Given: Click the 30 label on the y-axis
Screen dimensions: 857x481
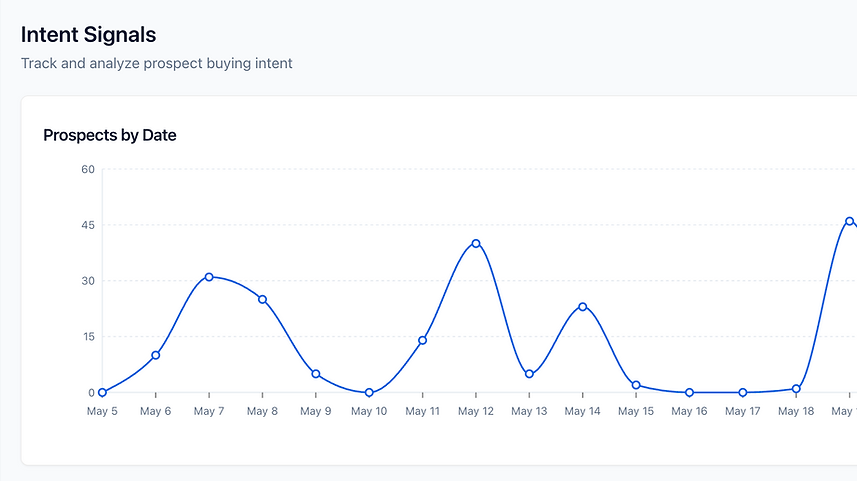Looking at the screenshot, I should (88, 281).
